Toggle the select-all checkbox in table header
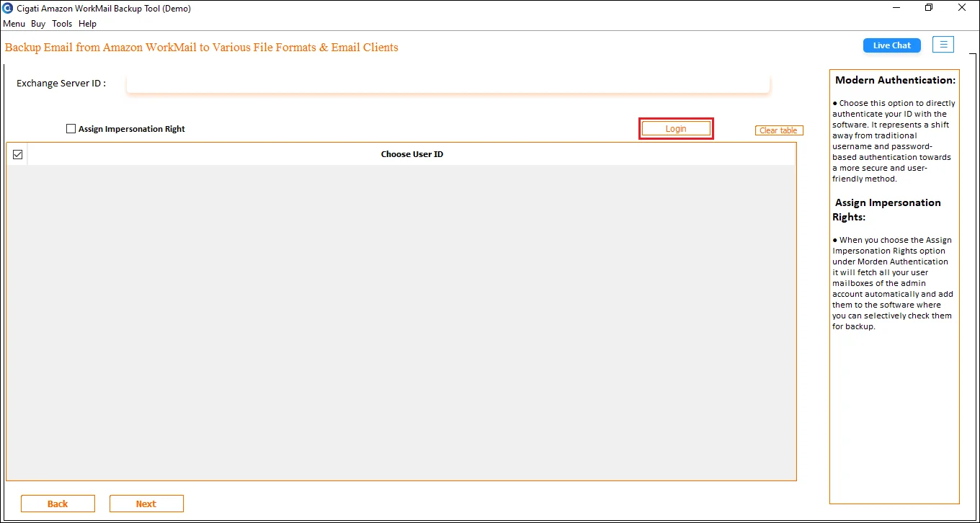 click(x=18, y=154)
